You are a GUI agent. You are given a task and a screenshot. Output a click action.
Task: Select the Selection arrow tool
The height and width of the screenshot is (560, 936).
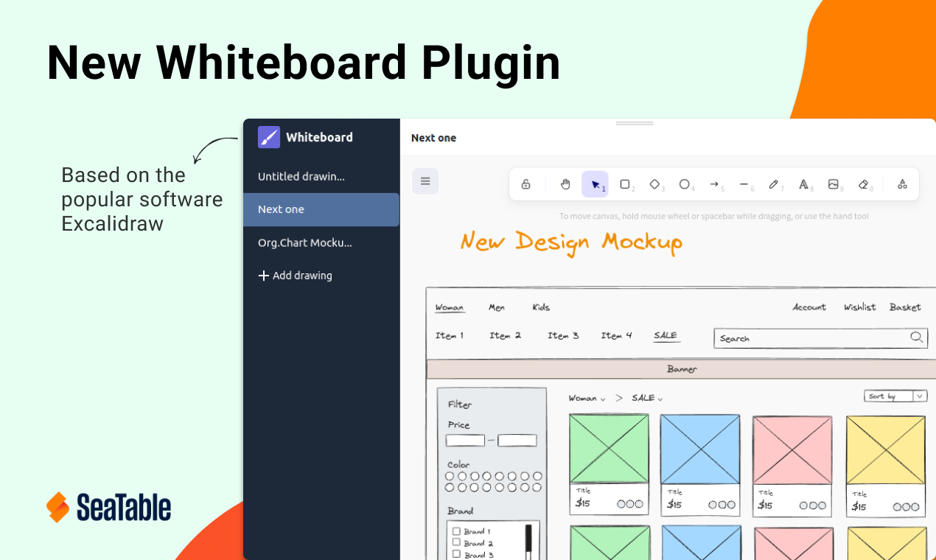596,184
